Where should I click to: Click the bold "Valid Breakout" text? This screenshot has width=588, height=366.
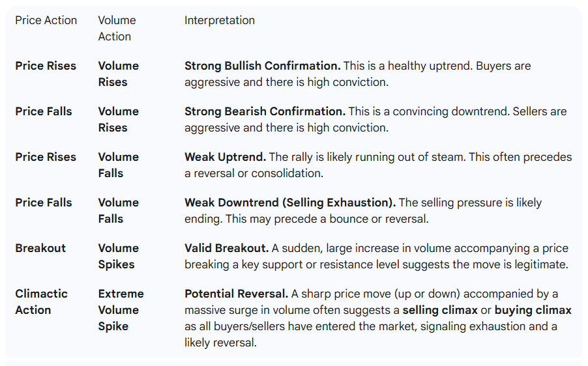click(x=226, y=248)
